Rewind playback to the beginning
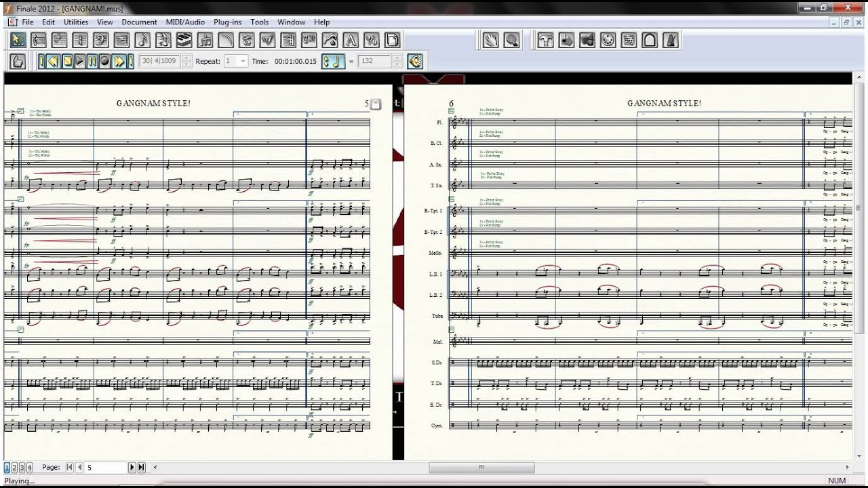 (42, 61)
